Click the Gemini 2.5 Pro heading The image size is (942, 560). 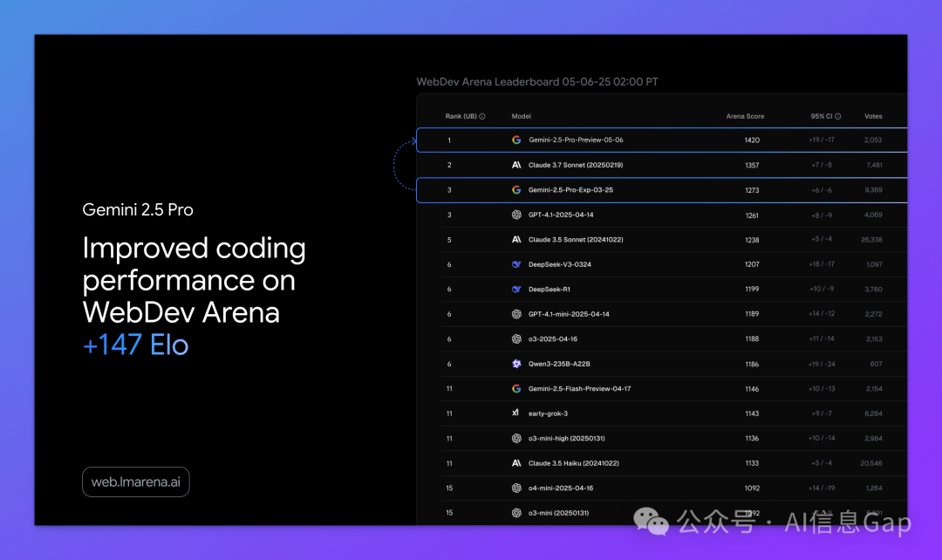(138, 209)
